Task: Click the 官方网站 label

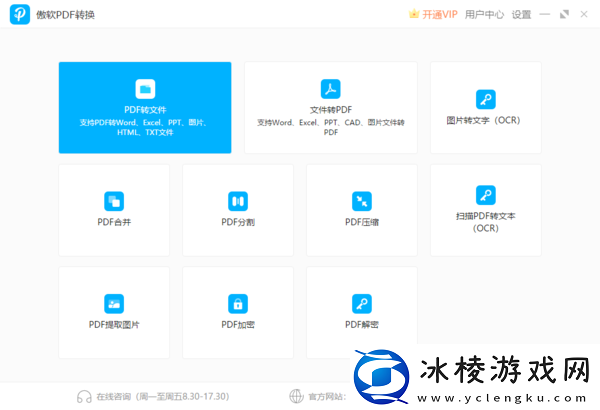Action: (327, 397)
